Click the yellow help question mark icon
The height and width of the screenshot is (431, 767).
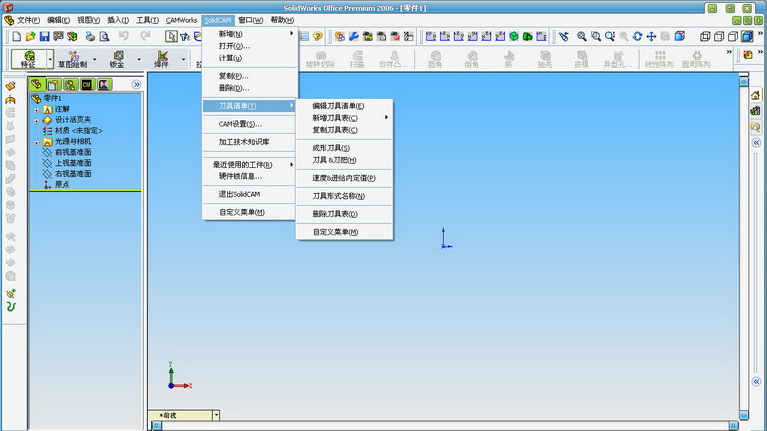coord(318,36)
